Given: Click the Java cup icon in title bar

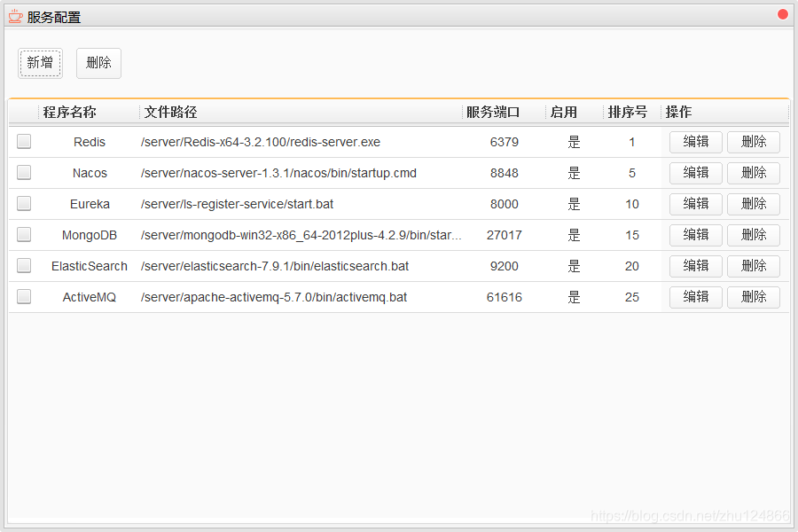Looking at the screenshot, I should click(x=15, y=16).
